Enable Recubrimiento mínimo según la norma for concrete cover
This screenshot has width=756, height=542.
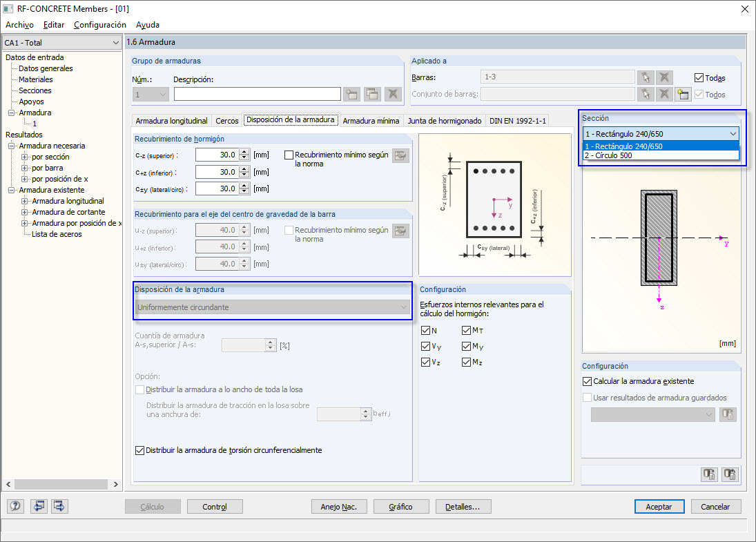pyautogui.click(x=289, y=155)
